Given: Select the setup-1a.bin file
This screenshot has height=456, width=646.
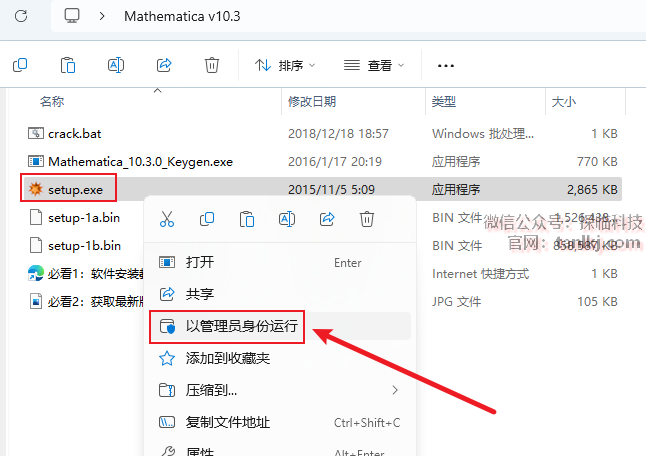Looking at the screenshot, I should tap(84, 217).
